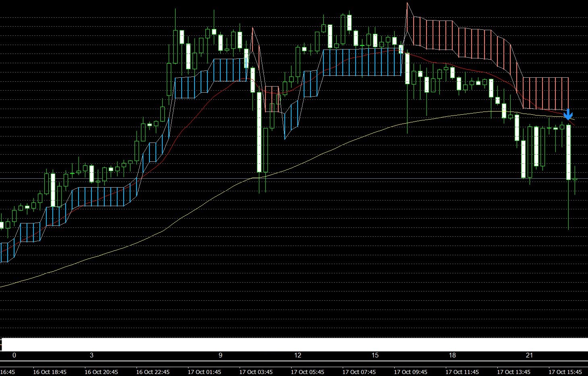The height and width of the screenshot is (376, 588).
Task: Click the 17 Oct 11:45 time label
Action: [462, 372]
